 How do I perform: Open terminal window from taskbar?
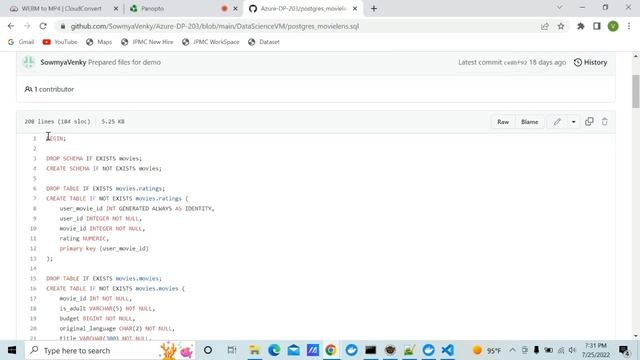click(x=371, y=350)
